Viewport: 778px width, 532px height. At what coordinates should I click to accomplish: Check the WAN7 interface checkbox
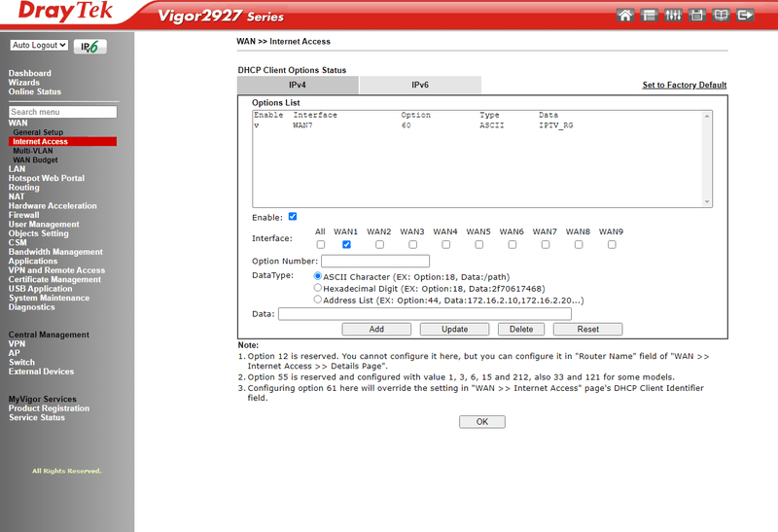click(546, 245)
